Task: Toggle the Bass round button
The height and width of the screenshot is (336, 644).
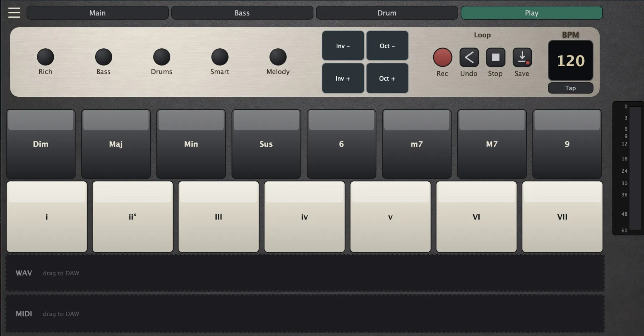Action: pyautogui.click(x=103, y=57)
